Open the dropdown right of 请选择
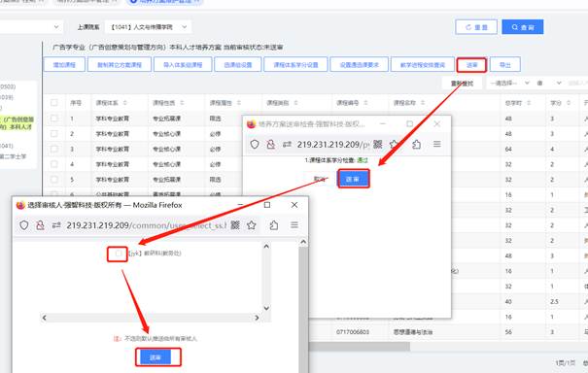 (x=549, y=83)
